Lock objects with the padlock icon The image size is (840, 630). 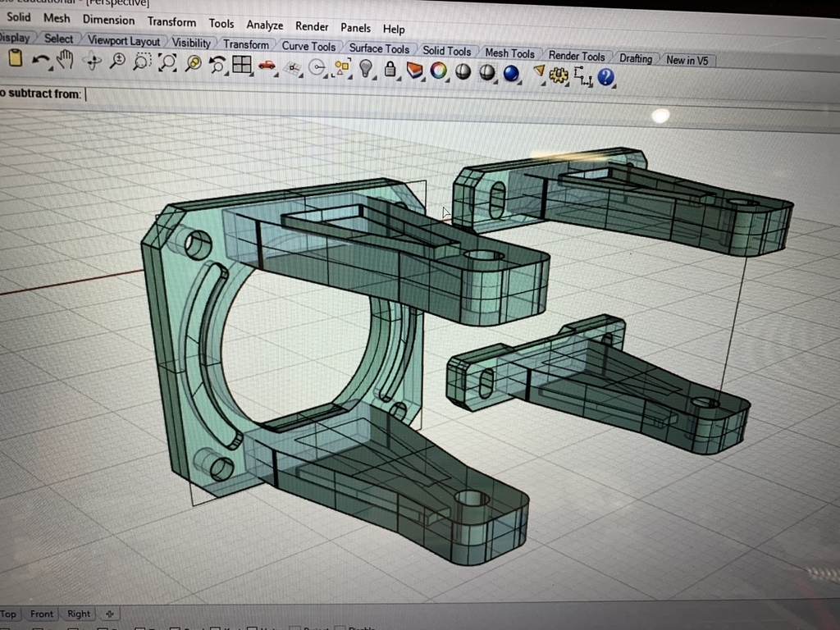coord(390,70)
